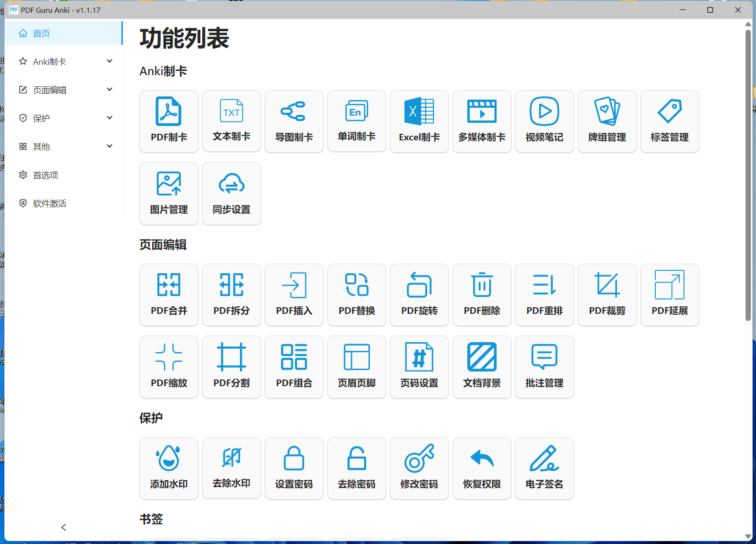Open 标签管理 tag management
Screen dimensions: 756x544
tap(670, 121)
